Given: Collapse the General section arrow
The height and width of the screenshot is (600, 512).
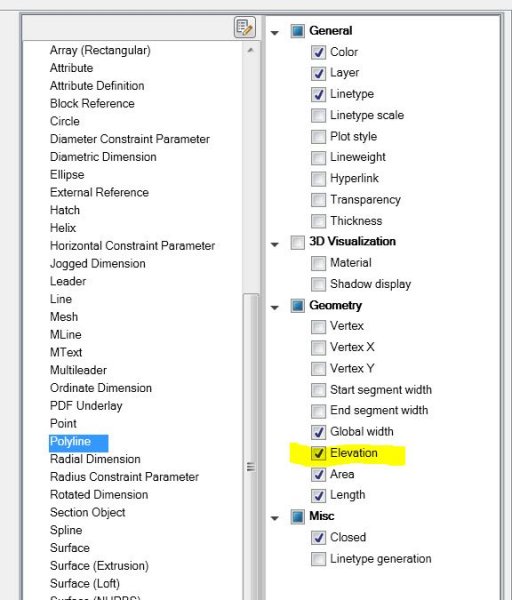Looking at the screenshot, I should point(275,33).
